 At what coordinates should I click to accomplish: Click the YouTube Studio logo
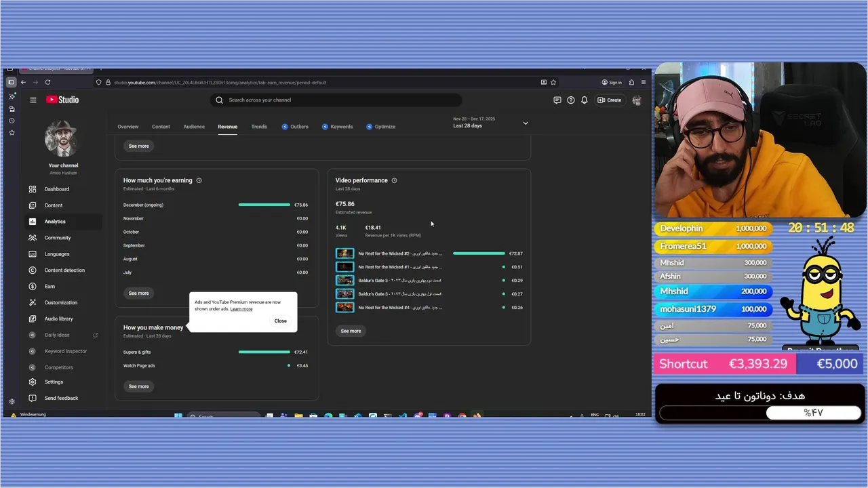pyautogui.click(x=62, y=100)
